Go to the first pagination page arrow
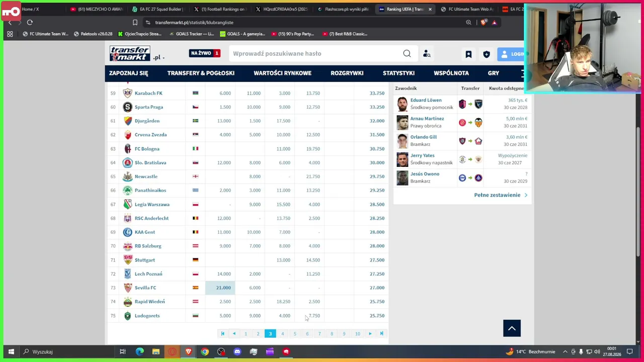The height and width of the screenshot is (362, 644). click(222, 334)
